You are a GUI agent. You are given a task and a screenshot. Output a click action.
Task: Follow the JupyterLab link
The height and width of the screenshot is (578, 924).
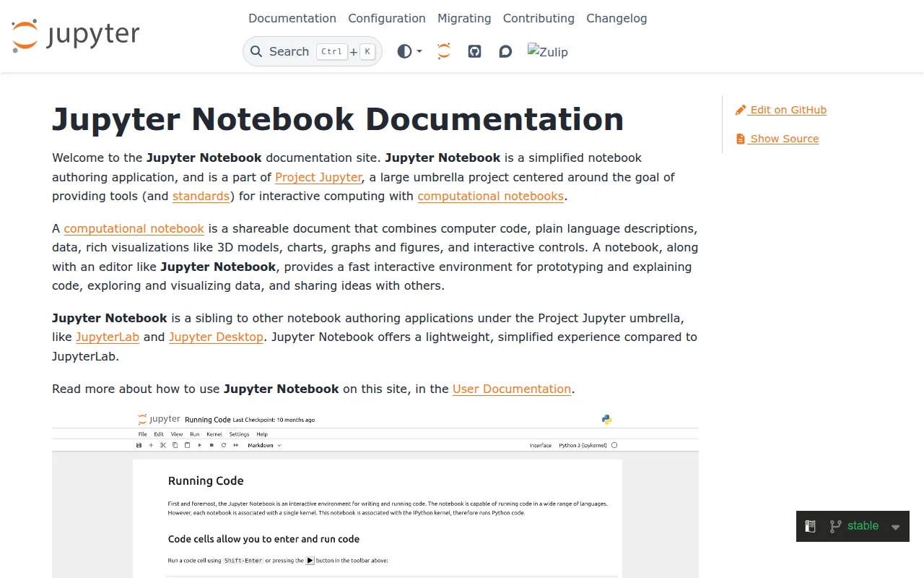108,337
